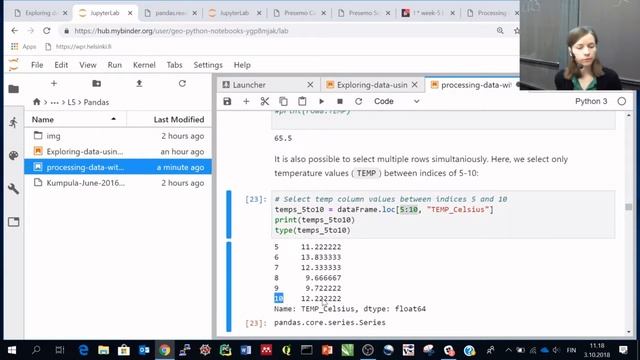This screenshot has height=360, width=640.
Task: Open Word from the taskbar
Action: point(246,350)
